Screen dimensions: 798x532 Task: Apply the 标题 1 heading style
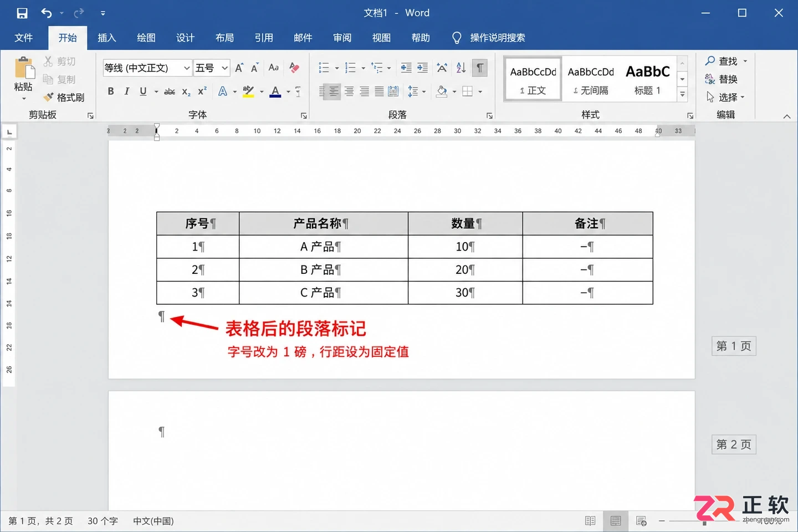[x=647, y=79]
